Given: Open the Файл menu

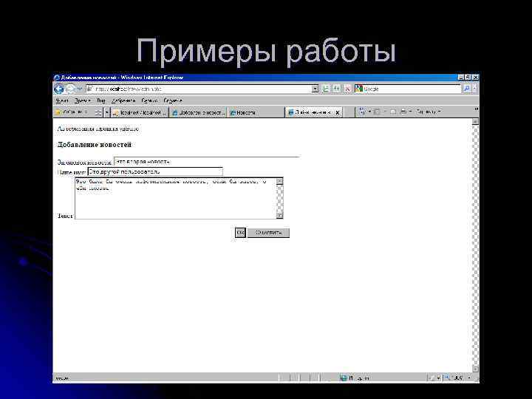Looking at the screenshot, I should [62, 100].
